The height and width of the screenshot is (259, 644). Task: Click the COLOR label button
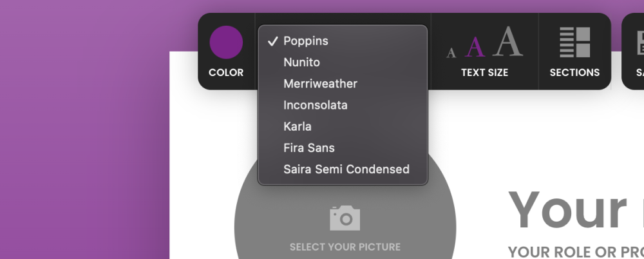[x=226, y=72]
